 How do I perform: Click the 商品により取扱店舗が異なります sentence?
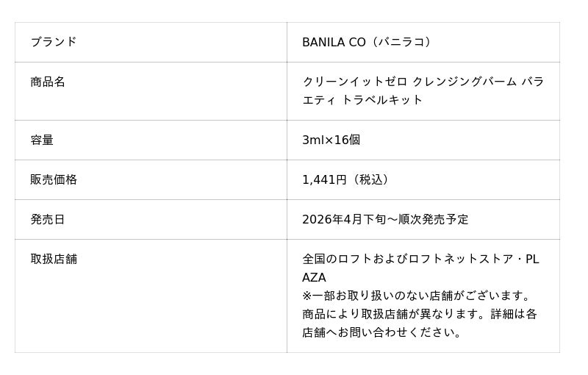(x=393, y=314)
